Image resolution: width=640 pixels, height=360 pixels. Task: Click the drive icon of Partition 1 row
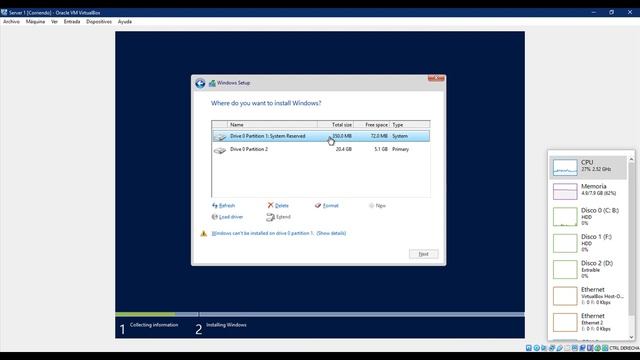pyautogui.click(x=220, y=137)
